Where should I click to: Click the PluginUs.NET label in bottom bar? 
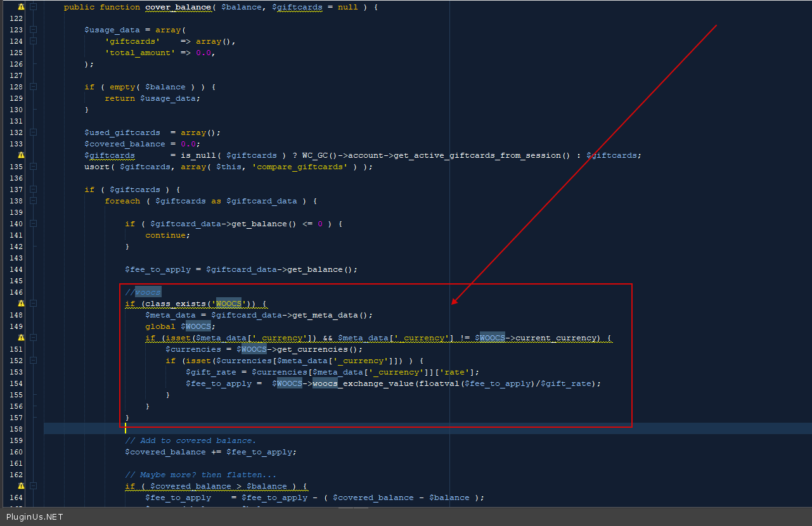click(x=34, y=517)
